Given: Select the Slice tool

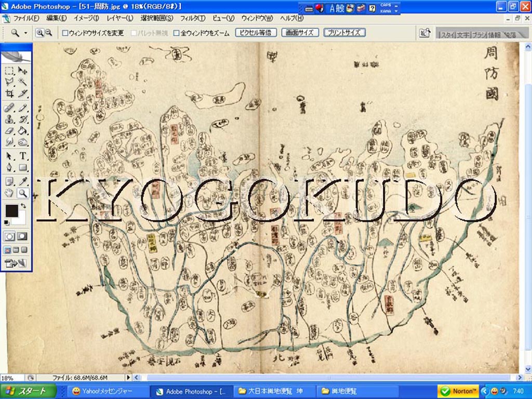Looking at the screenshot, I should click(x=22, y=93).
